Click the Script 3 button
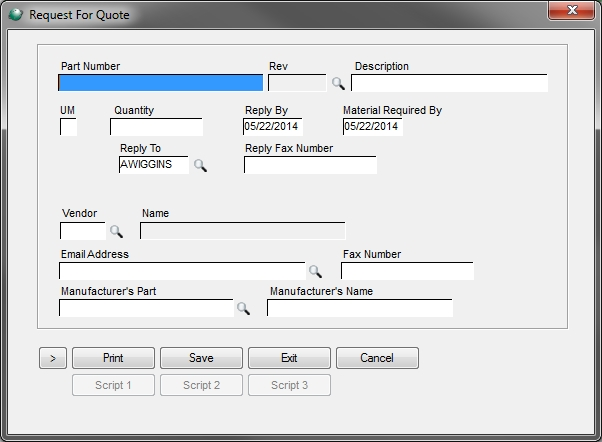Screen dimensions: 602x442 pos(289,385)
